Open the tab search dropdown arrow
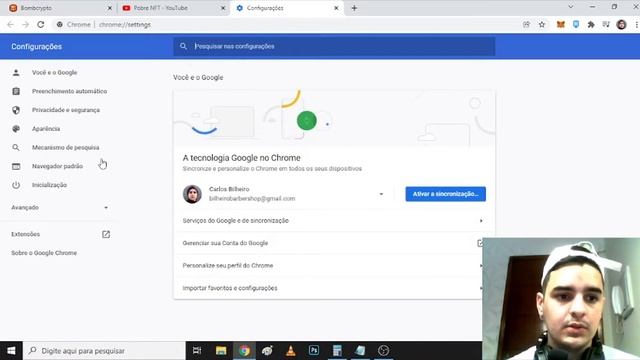This screenshot has width=640, height=360. 571,7
